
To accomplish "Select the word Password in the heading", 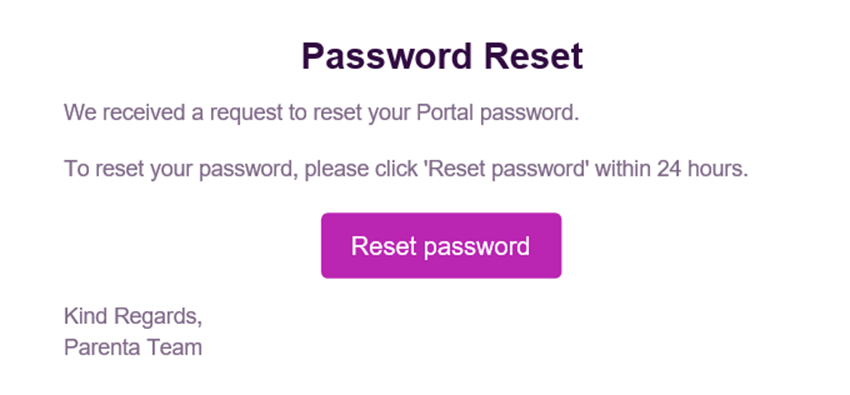I will point(388,56).
